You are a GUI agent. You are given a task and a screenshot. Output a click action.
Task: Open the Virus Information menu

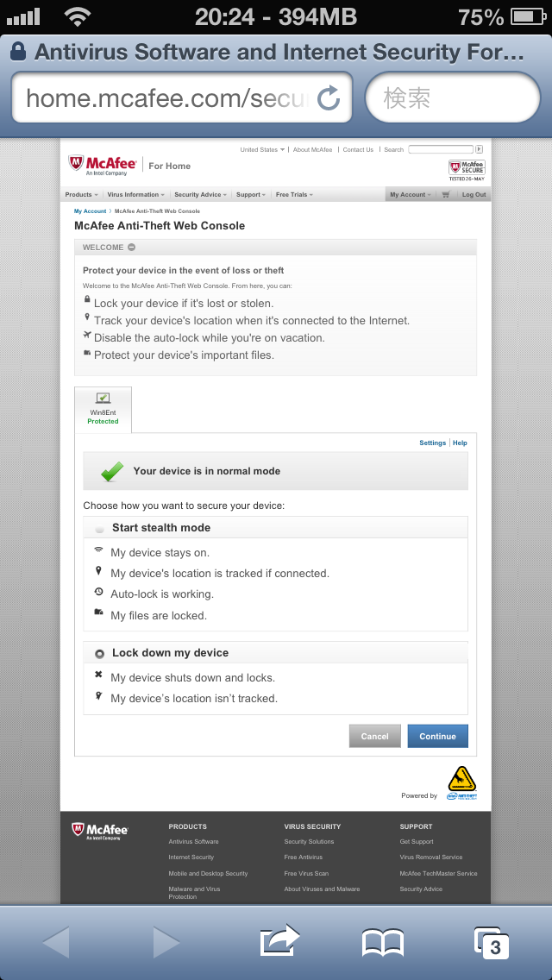coord(136,195)
